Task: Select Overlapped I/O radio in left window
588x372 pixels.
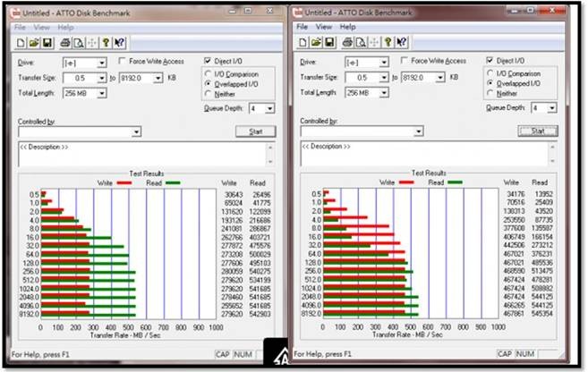Action: (x=209, y=84)
